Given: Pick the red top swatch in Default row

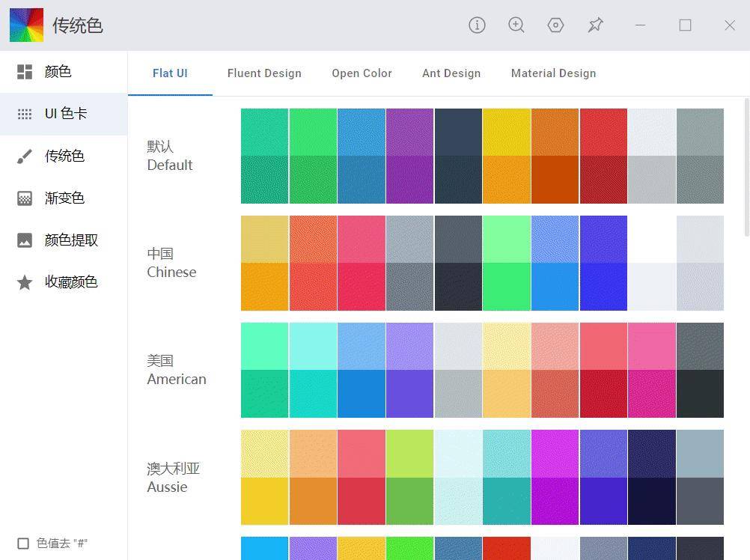Looking at the screenshot, I should click(x=603, y=132).
